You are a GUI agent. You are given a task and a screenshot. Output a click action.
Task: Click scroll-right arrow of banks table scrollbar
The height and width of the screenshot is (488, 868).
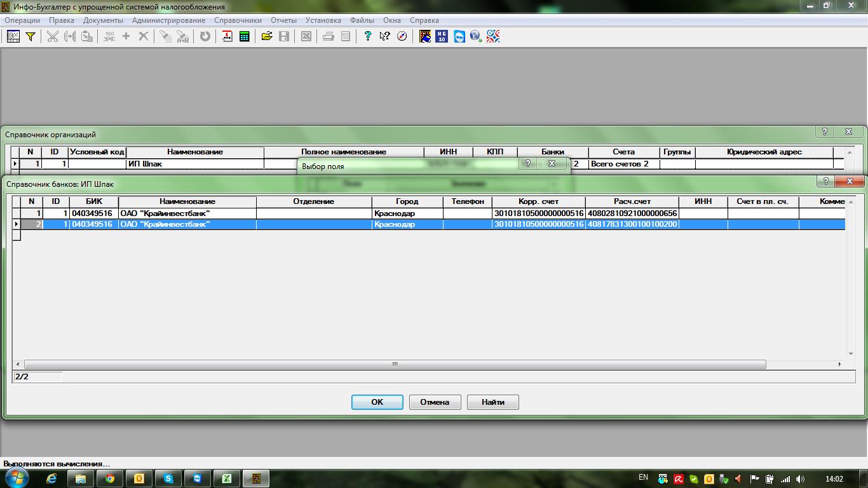(x=839, y=364)
